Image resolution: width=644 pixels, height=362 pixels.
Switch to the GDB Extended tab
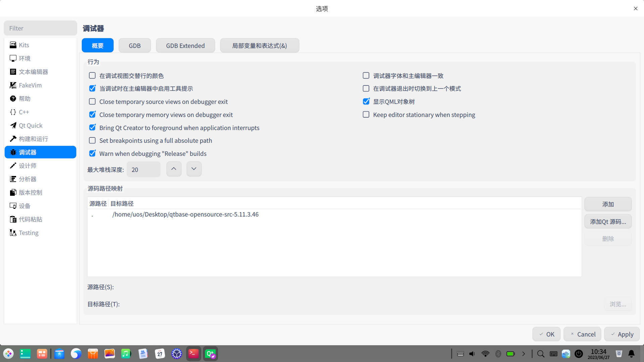[x=185, y=46]
